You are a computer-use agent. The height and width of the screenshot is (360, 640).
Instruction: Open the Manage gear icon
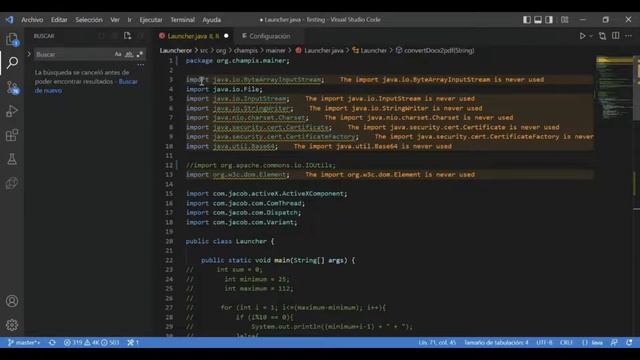click(12, 325)
